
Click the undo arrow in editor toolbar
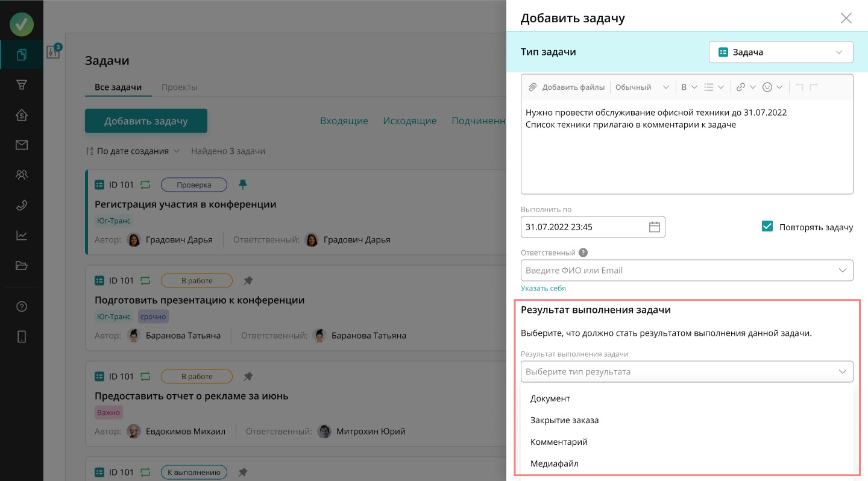799,87
